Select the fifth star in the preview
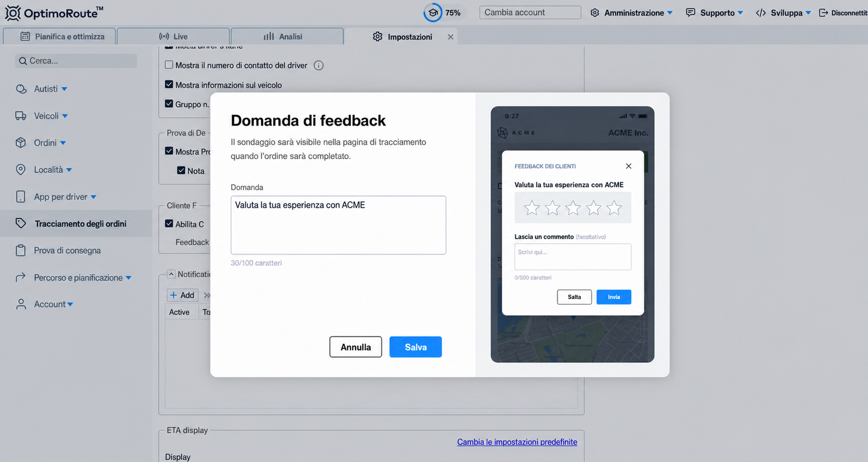Viewport: 868px width, 462px height. point(614,207)
